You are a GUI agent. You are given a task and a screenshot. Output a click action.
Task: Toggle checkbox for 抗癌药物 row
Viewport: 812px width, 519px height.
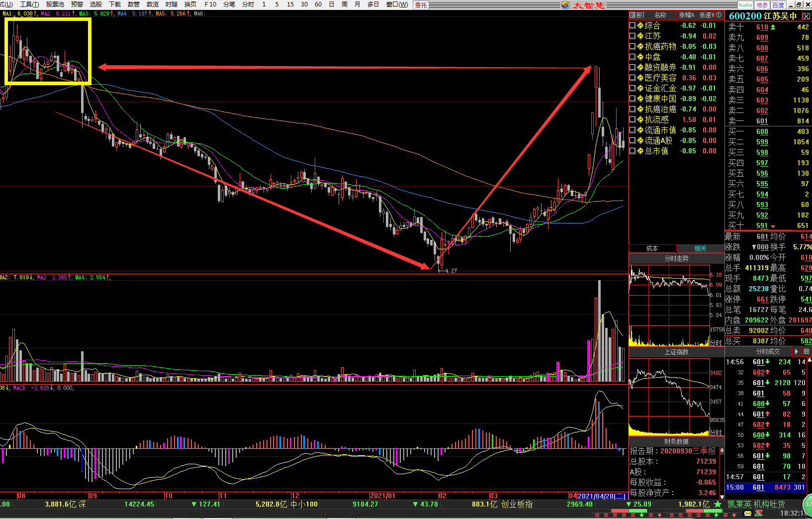pyautogui.click(x=632, y=46)
